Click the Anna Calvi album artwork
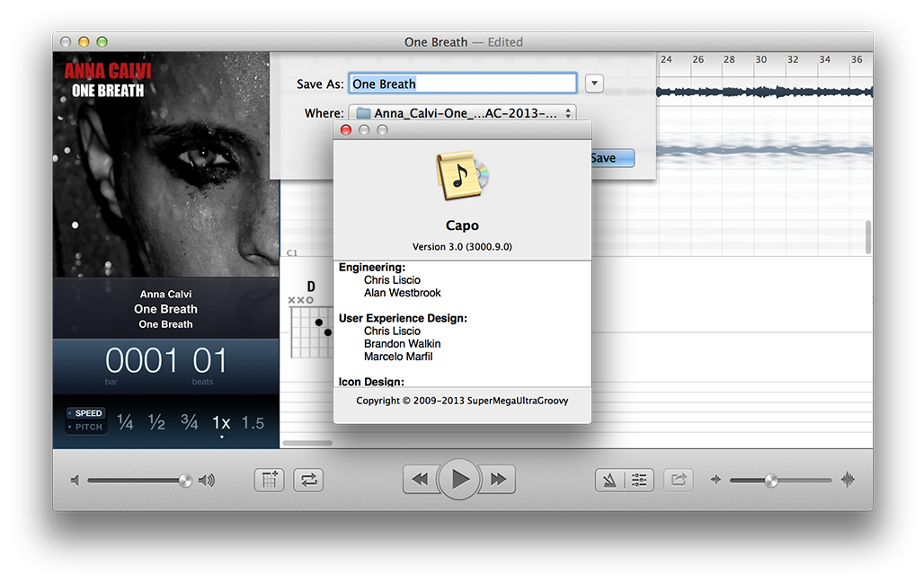Image resolution: width=924 pixels, height=583 pixels. (x=165, y=164)
